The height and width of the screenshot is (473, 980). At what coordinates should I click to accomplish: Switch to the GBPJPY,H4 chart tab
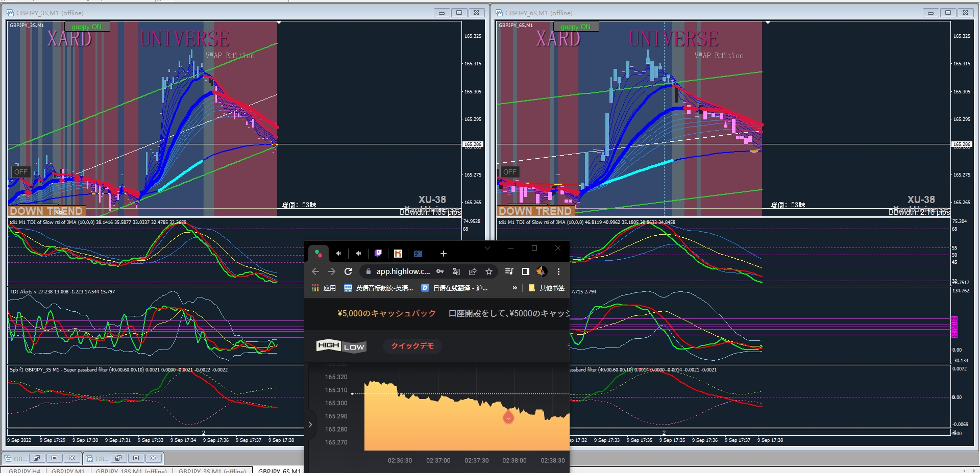(x=24, y=470)
